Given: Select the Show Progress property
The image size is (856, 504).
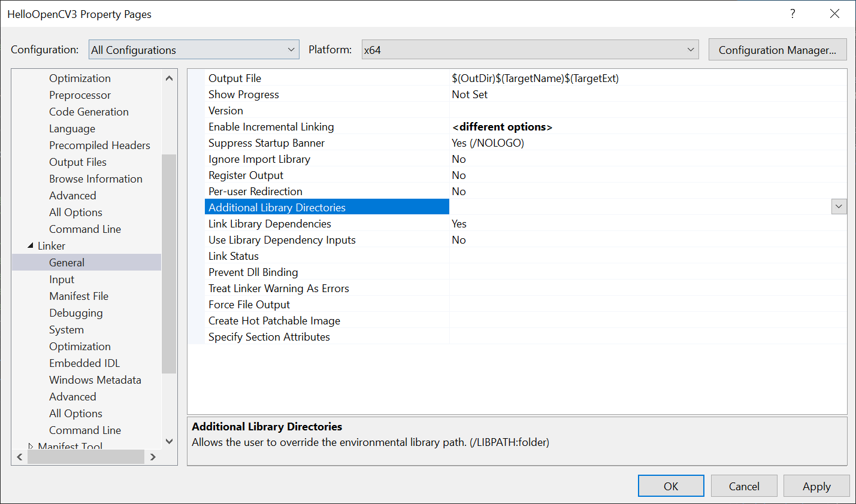Looking at the screenshot, I should [244, 95].
